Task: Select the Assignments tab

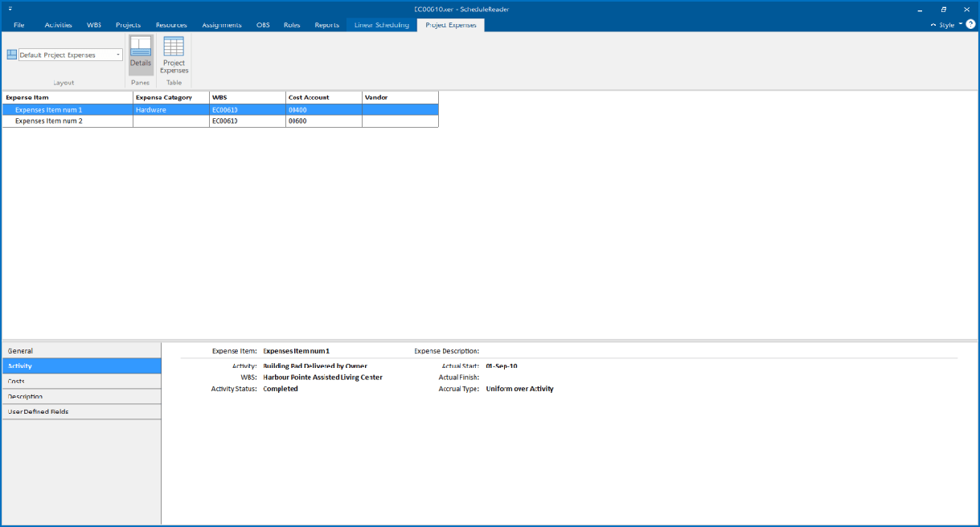Action: pos(222,25)
